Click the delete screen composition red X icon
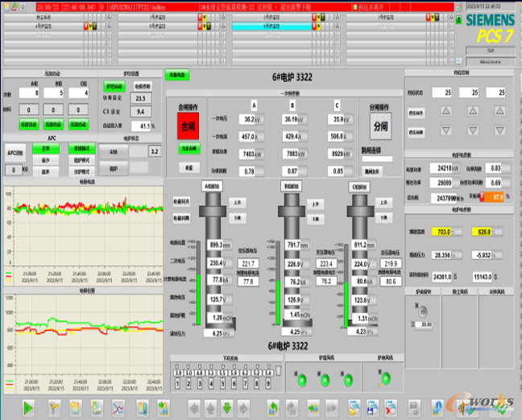This screenshot has height=420, width=522. [391, 408]
